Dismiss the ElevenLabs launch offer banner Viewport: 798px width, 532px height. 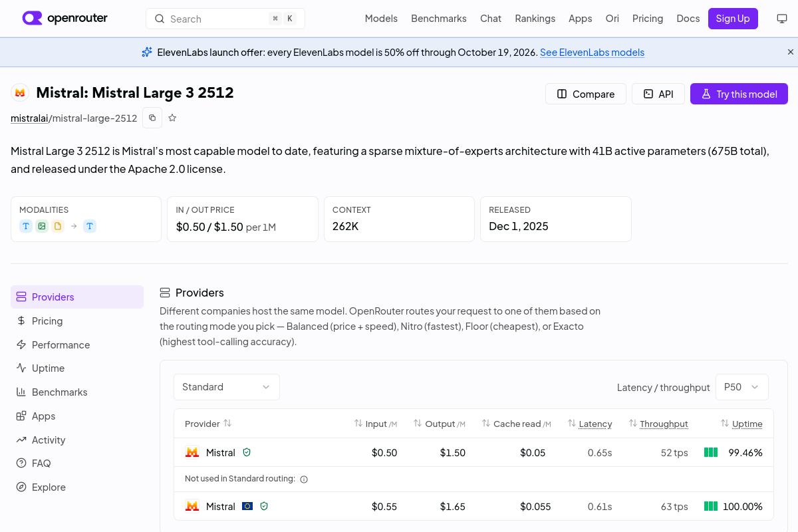point(791,52)
